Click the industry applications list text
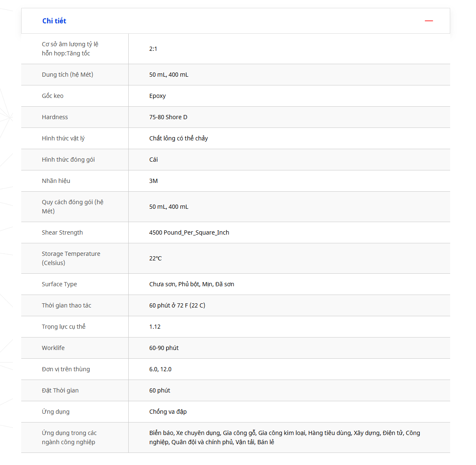The image size is (476, 465). (284, 437)
